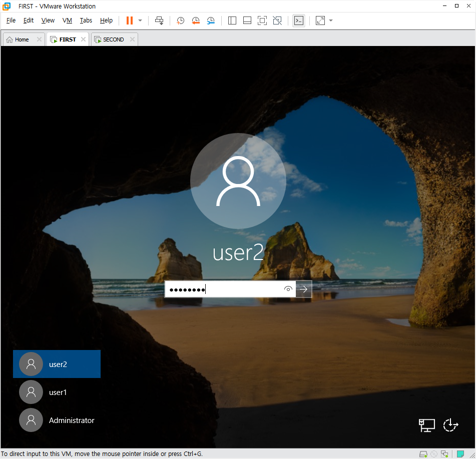Click the Unity mode icon
The height and width of the screenshot is (459, 476).
pos(277,20)
